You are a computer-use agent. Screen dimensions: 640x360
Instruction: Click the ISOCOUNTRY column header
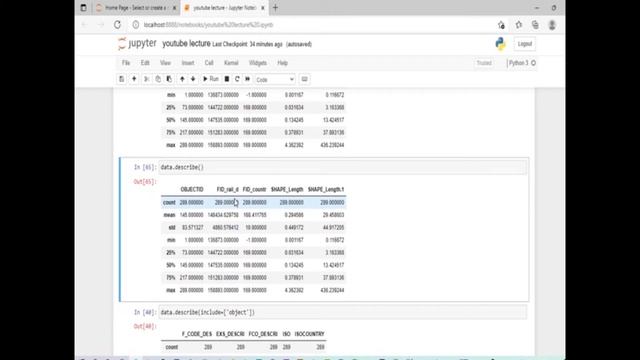coord(309,334)
